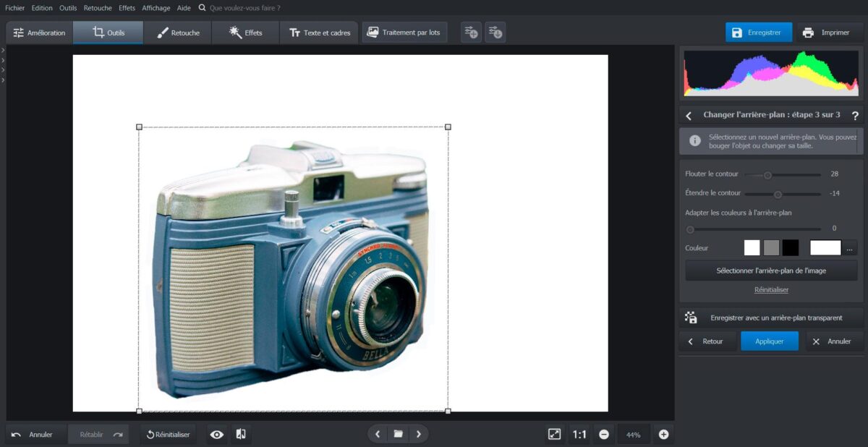The height and width of the screenshot is (447, 868).
Task: Switch to the Effets tab
Action: [x=245, y=33]
